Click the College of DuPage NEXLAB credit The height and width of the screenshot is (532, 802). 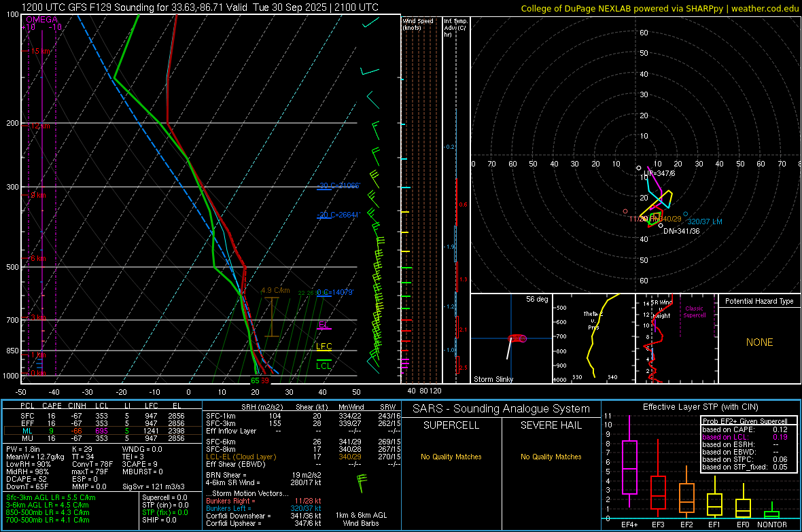[x=660, y=8]
